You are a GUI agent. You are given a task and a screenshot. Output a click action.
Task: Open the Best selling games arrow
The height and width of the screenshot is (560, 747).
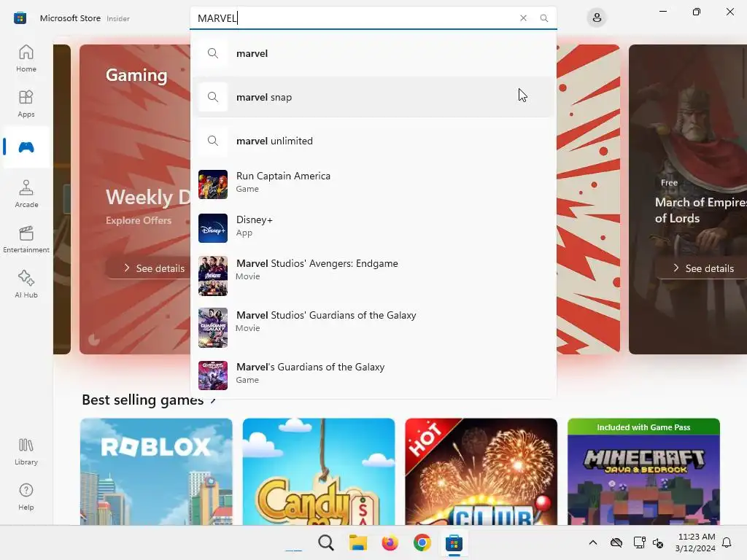213,400
